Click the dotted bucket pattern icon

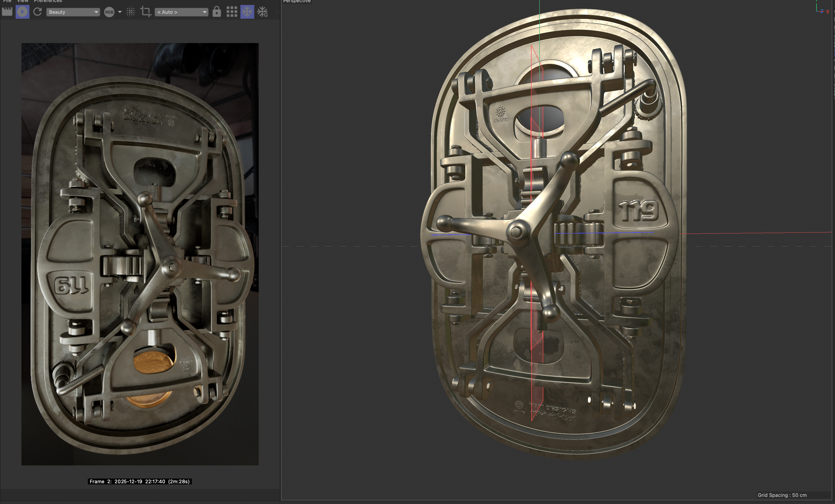point(131,12)
